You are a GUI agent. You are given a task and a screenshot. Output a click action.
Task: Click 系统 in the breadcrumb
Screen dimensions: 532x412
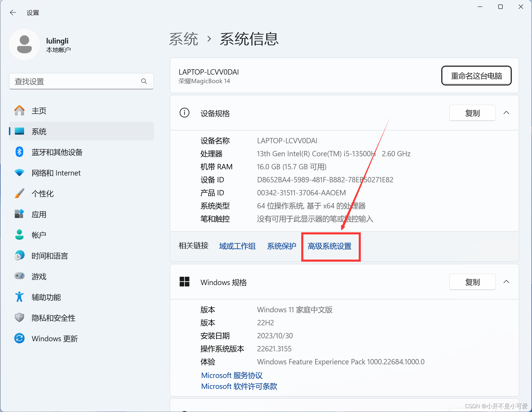click(x=184, y=39)
